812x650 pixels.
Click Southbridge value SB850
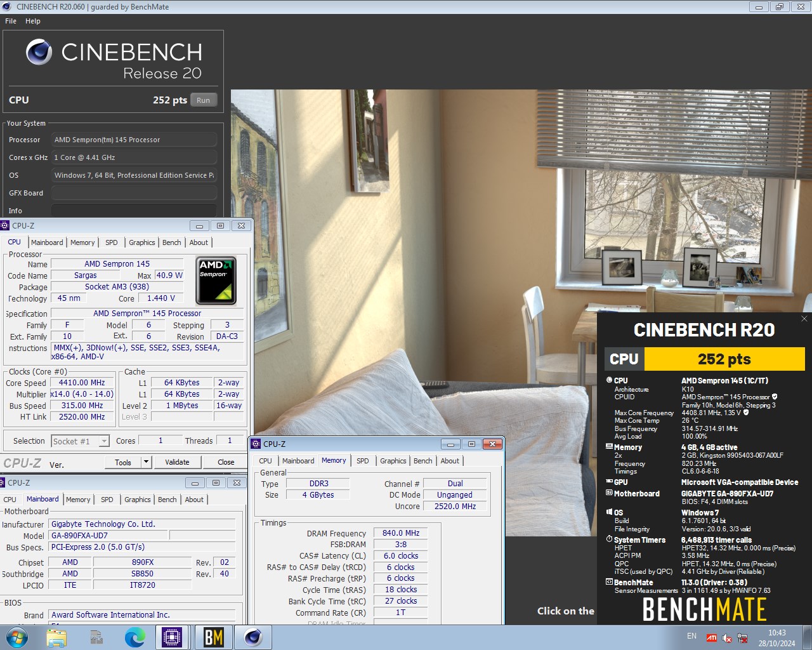point(143,574)
